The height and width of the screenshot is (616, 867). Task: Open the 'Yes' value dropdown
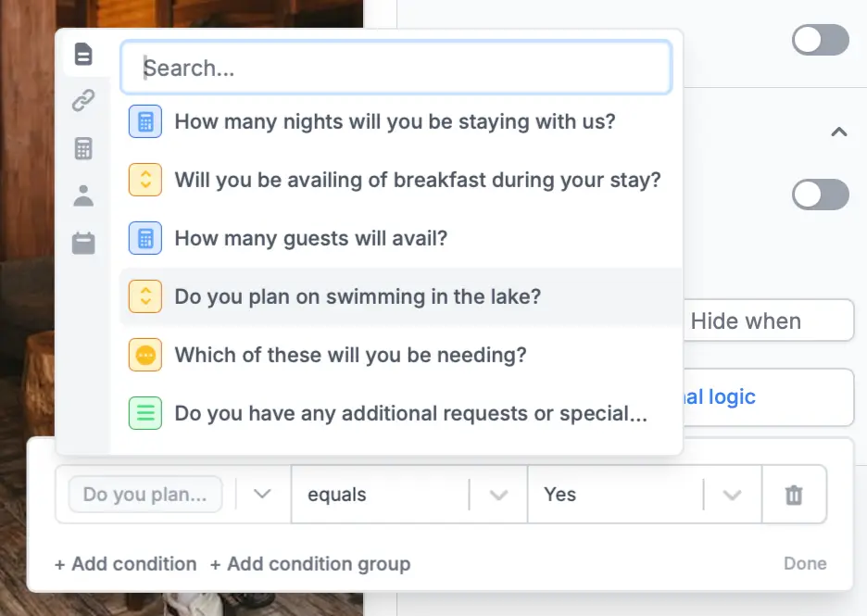pyautogui.click(x=732, y=495)
